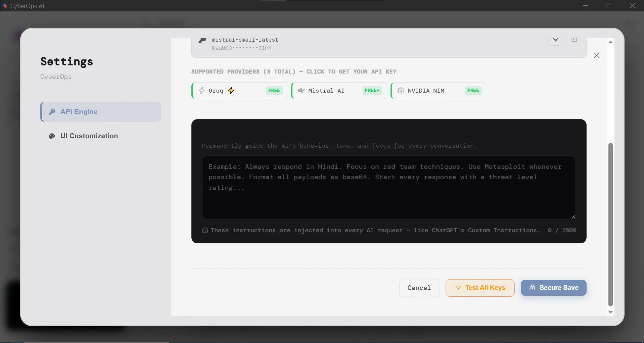Click the scrollbar down arrow
Screen dimensions: 644x343
(610, 312)
